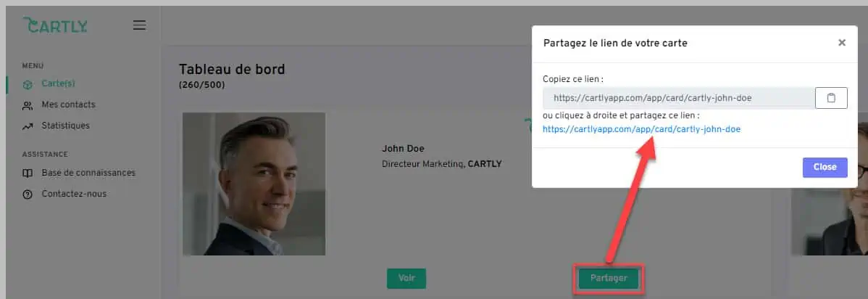Go to the Statistiques menu label
The image size is (868, 299).
tap(65, 126)
